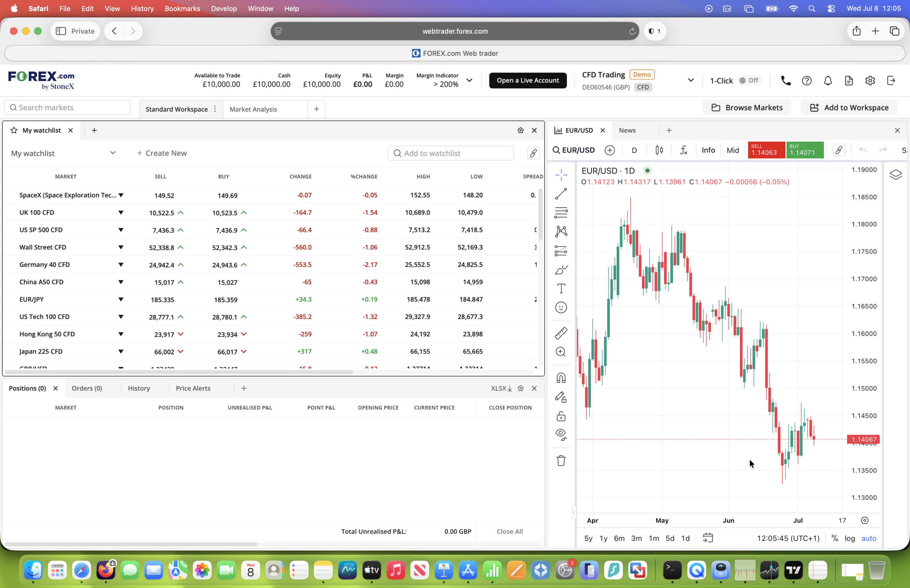Image resolution: width=910 pixels, height=588 pixels.
Task: Switch to the News tab
Action: (627, 130)
